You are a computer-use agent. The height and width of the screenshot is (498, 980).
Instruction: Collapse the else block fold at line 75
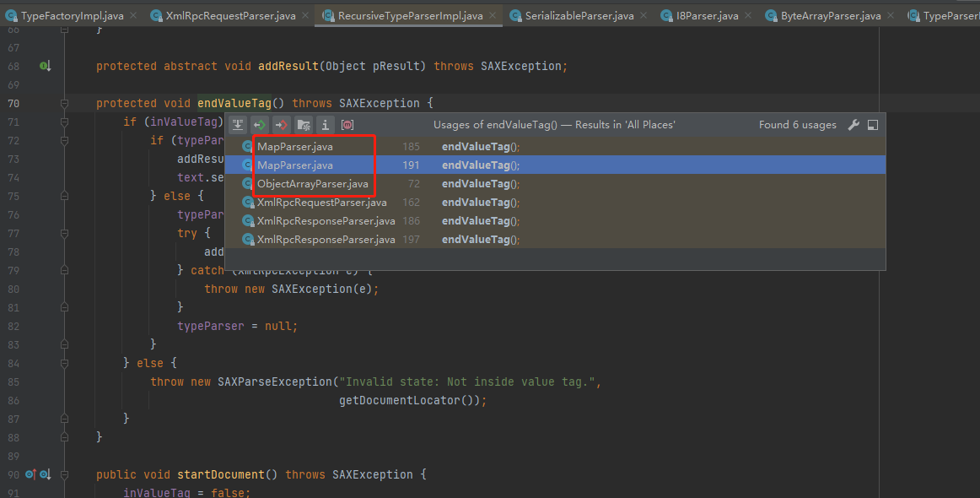click(64, 196)
